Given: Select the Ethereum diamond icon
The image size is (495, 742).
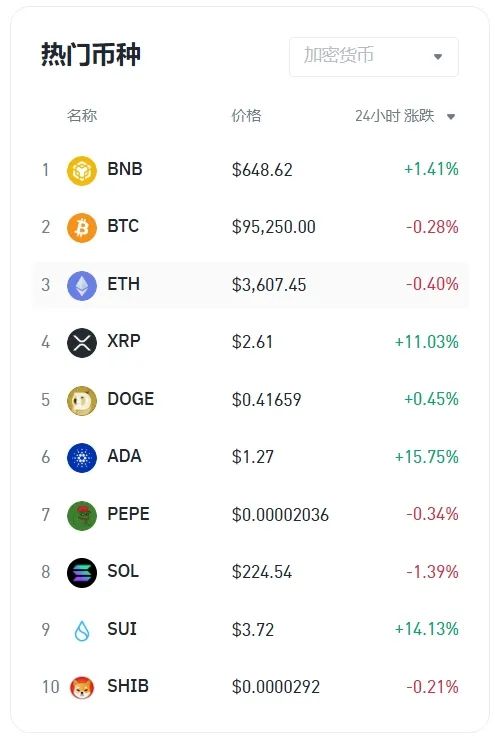Looking at the screenshot, I should coord(82,286).
